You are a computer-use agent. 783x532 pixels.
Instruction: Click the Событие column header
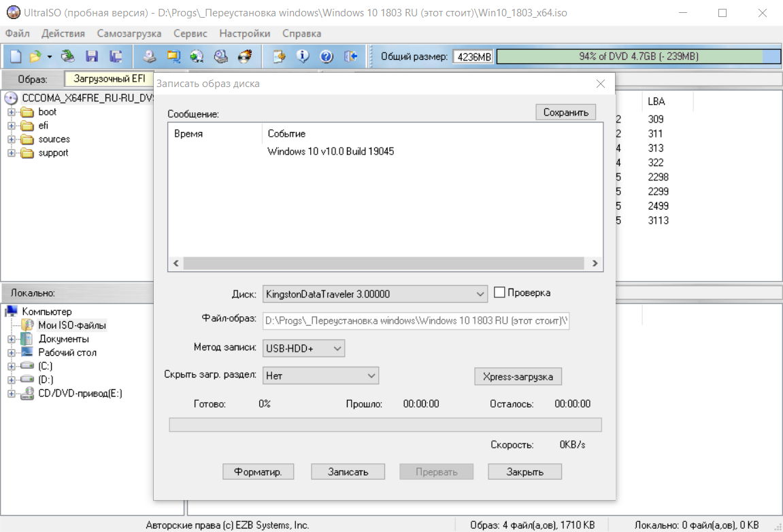(286, 134)
